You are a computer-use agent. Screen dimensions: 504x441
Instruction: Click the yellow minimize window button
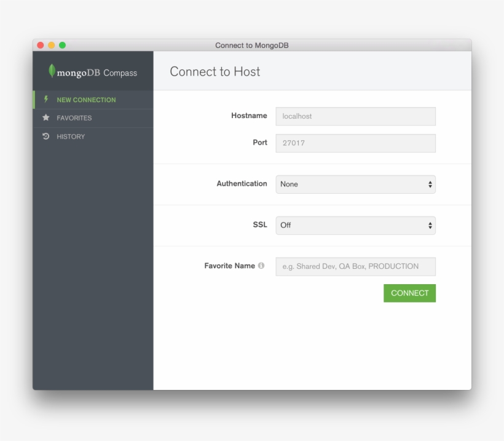click(52, 45)
